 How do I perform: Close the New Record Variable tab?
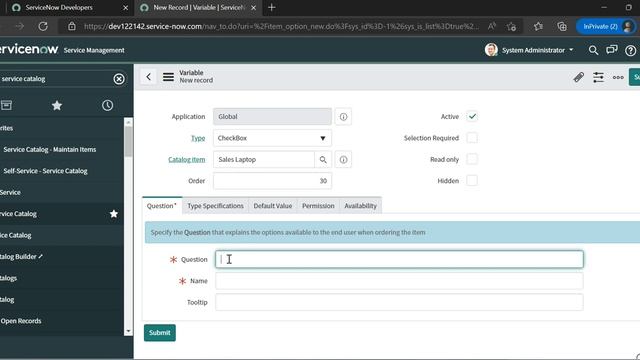coord(253,8)
